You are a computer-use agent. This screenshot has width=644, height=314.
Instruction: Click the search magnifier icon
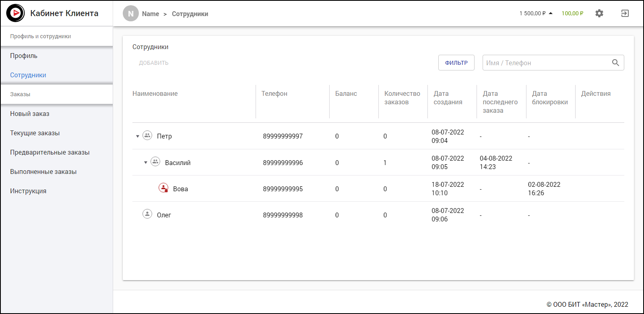615,63
